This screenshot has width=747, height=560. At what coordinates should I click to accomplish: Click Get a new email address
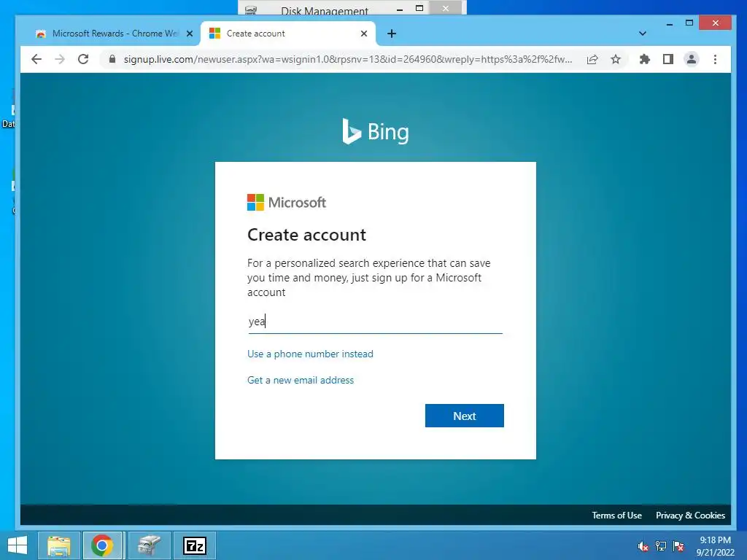pyautogui.click(x=301, y=380)
